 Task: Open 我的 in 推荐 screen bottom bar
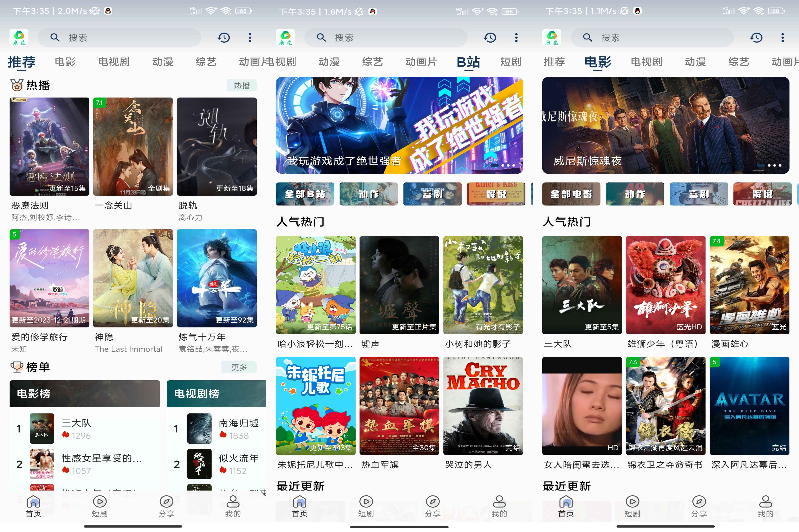coord(233,506)
